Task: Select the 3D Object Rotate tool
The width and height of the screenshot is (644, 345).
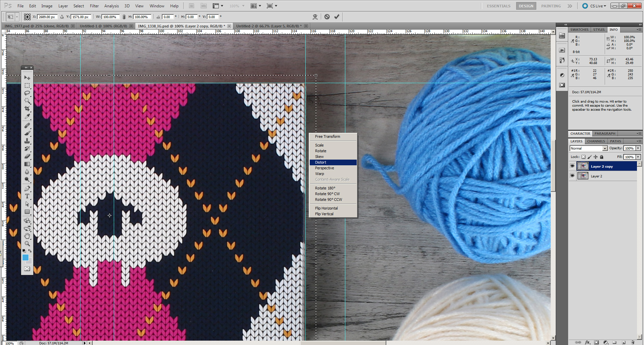Action: coord(27,221)
